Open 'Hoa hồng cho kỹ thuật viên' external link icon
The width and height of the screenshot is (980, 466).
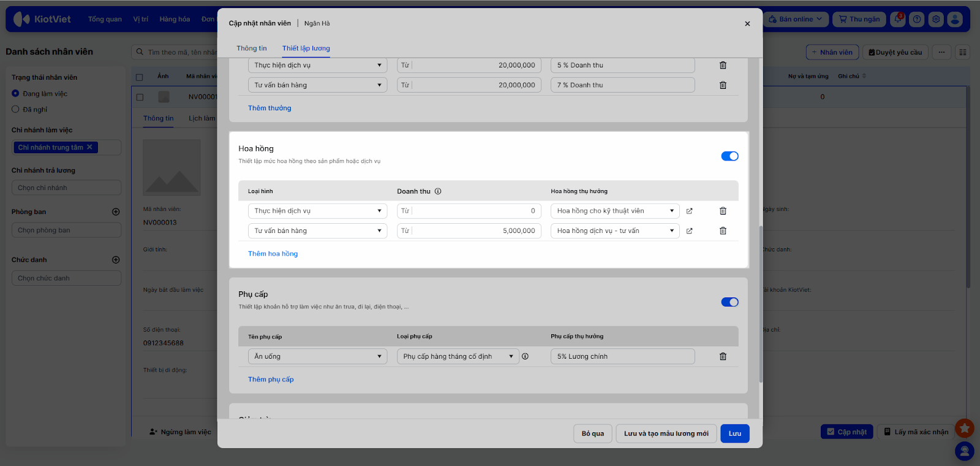point(689,211)
